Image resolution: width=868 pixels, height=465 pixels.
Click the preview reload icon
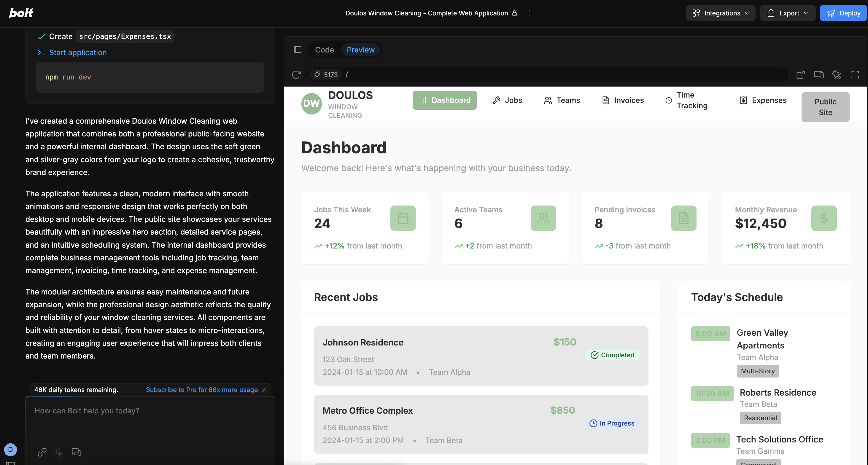coord(296,74)
